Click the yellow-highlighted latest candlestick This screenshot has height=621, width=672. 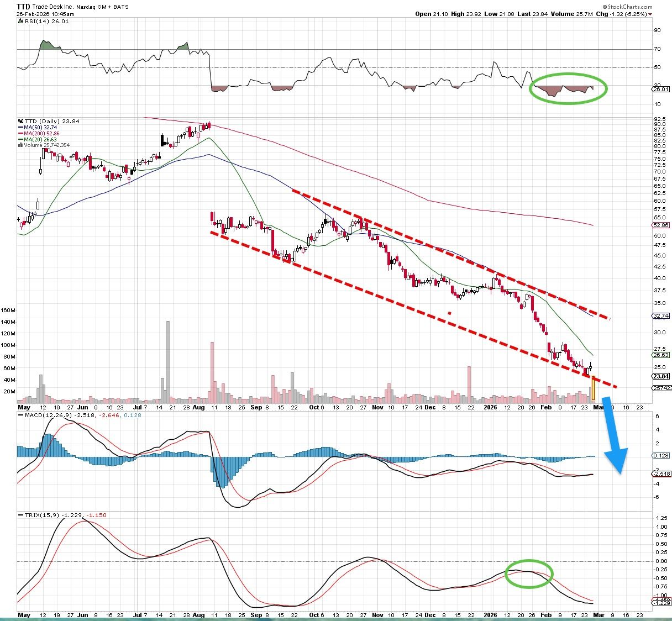(x=593, y=388)
